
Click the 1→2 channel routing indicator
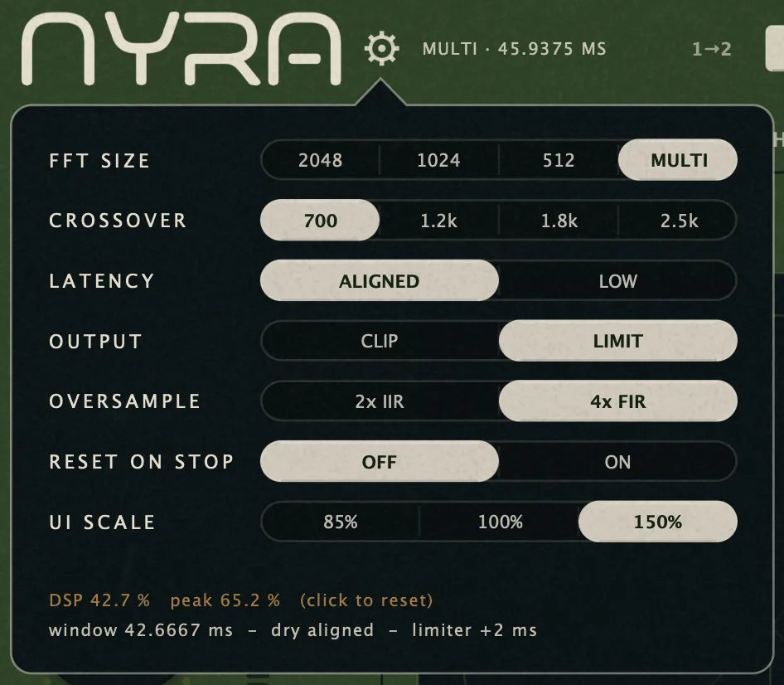point(712,49)
